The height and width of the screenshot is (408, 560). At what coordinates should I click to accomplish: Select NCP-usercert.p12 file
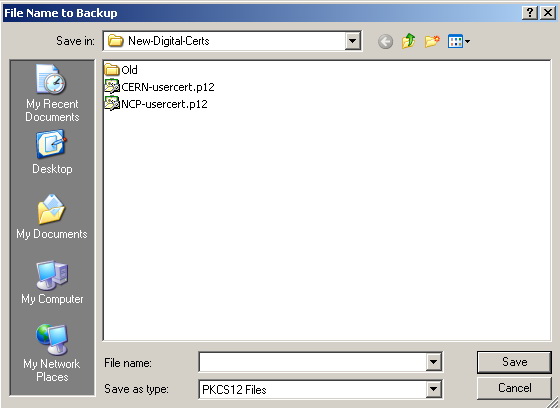pyautogui.click(x=156, y=104)
